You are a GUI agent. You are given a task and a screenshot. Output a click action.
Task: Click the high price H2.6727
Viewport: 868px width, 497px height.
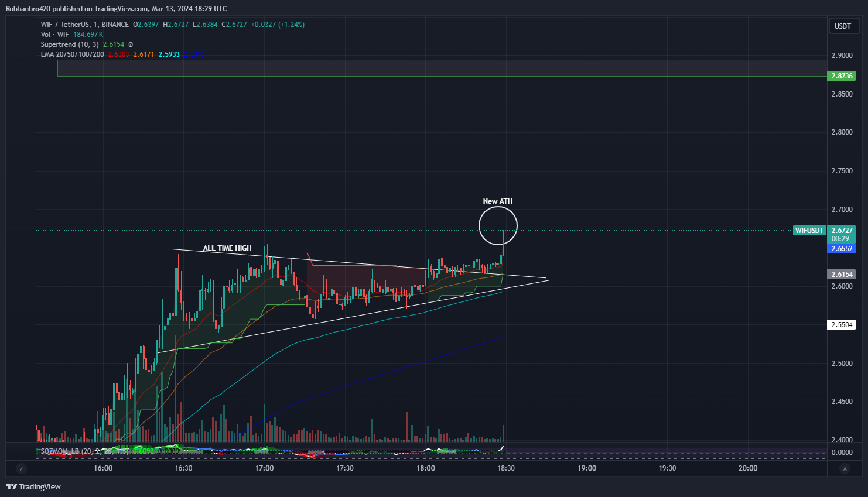point(176,25)
